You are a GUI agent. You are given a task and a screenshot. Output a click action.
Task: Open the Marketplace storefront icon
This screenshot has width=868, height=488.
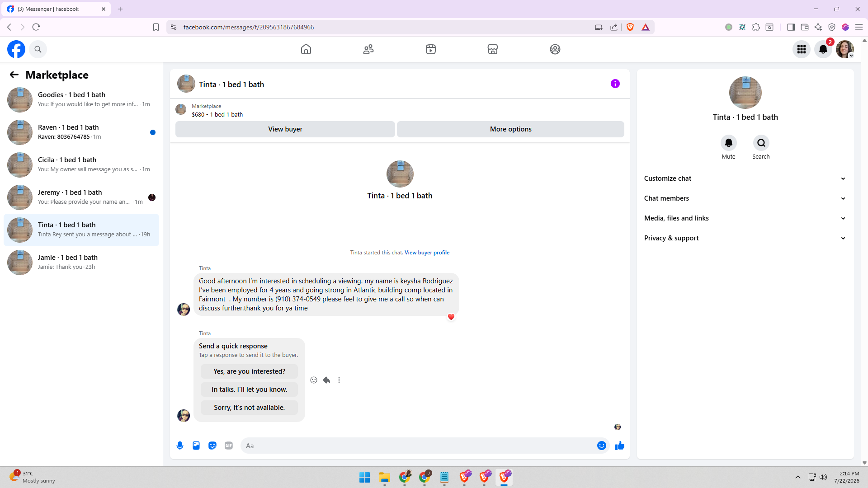(x=493, y=49)
